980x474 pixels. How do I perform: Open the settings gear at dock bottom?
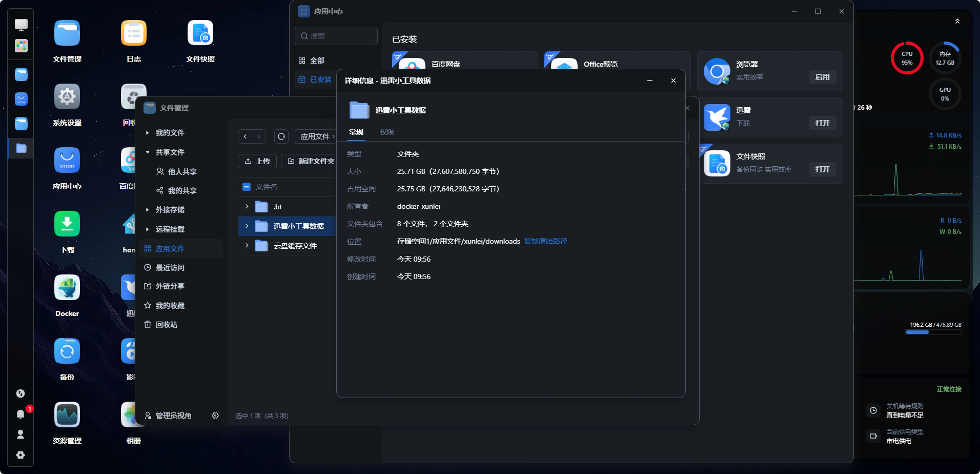(21, 455)
